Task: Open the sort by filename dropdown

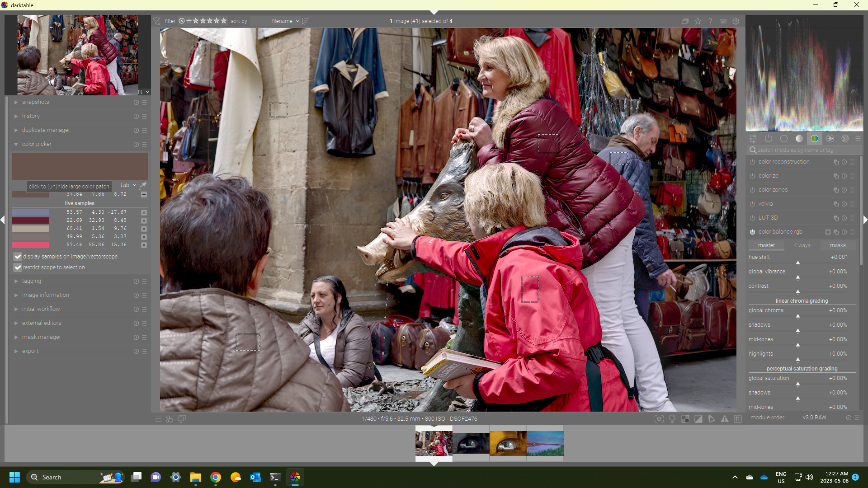Action: [285, 21]
